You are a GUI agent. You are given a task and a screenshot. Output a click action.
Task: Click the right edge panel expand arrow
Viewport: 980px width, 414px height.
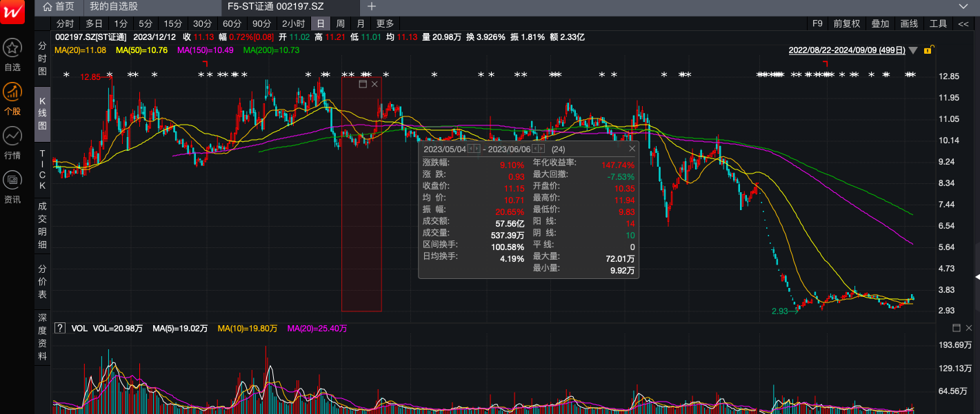[977, 276]
